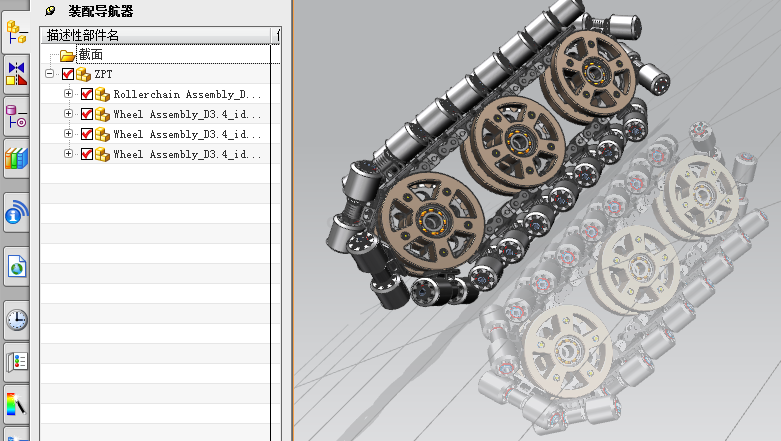781x441 pixels.
Task: Select the Rollerchain Assembly tree item name
Action: pos(186,94)
